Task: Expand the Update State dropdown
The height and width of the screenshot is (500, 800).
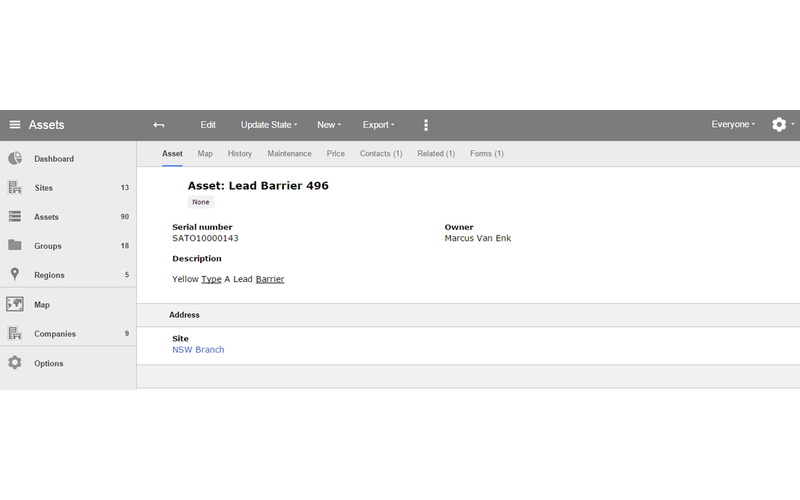Action: pyautogui.click(x=268, y=125)
